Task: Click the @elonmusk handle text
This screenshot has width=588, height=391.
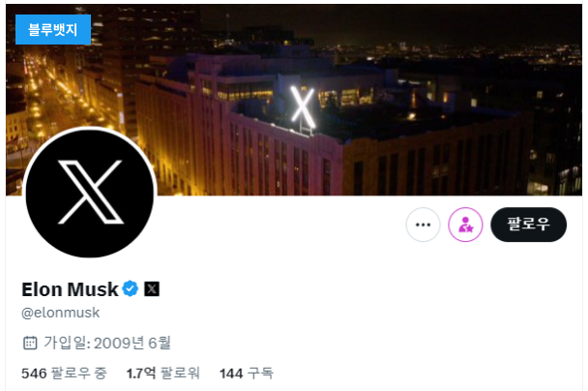Action: pos(61,313)
